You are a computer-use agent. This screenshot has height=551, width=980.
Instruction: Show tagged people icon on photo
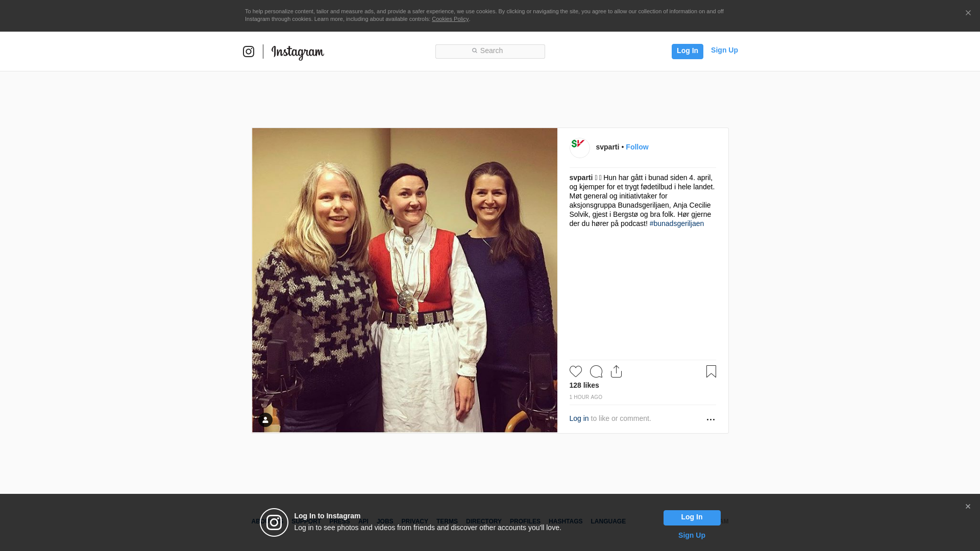coord(265,420)
